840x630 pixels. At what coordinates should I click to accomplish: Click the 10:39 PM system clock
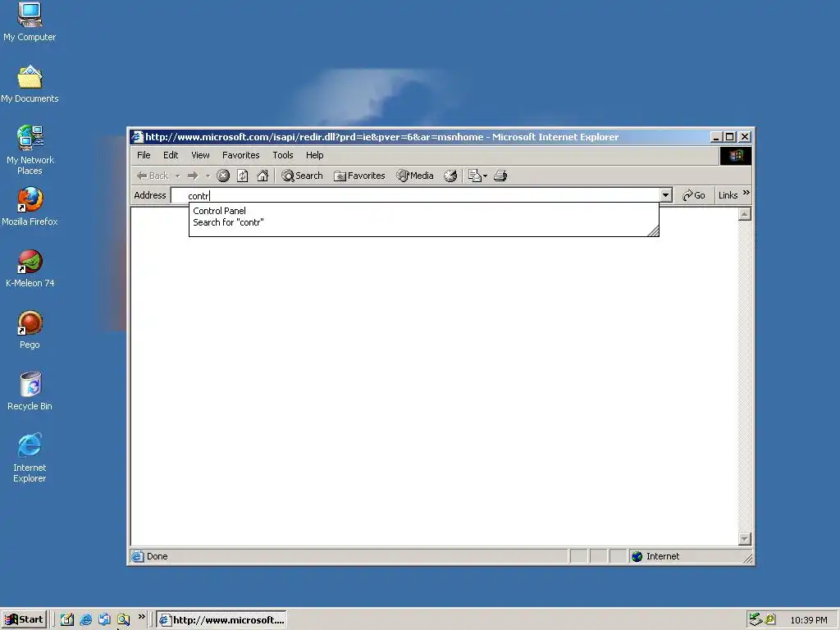click(808, 620)
